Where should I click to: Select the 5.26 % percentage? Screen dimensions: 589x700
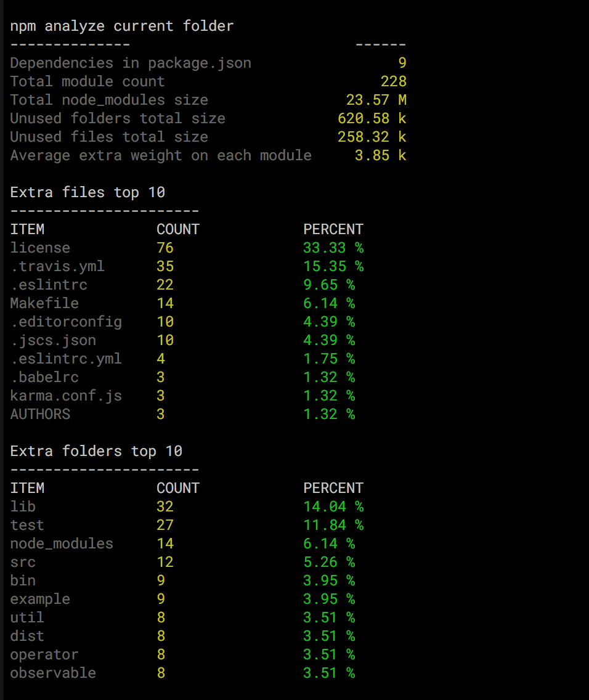(329, 563)
